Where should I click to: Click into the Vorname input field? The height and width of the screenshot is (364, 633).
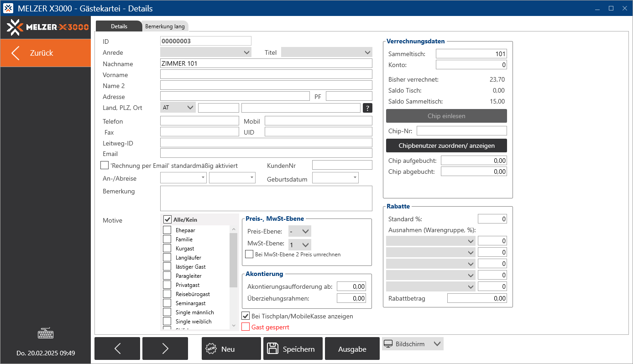(266, 74)
